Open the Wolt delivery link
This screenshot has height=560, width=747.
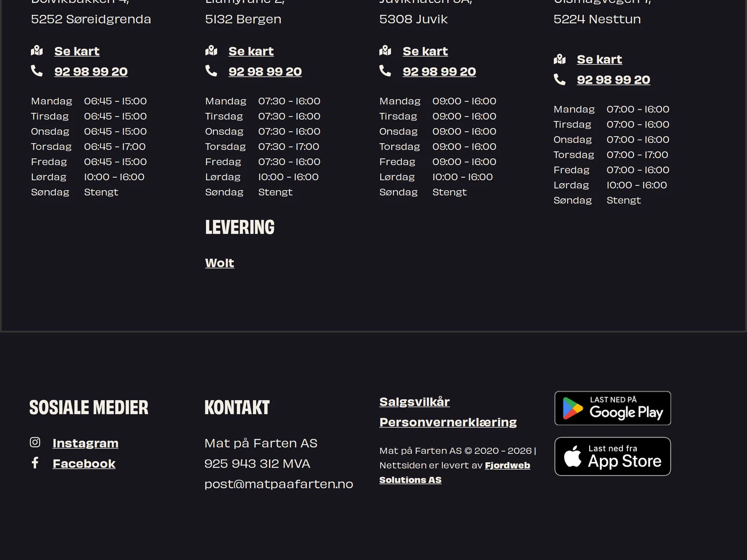tap(219, 263)
